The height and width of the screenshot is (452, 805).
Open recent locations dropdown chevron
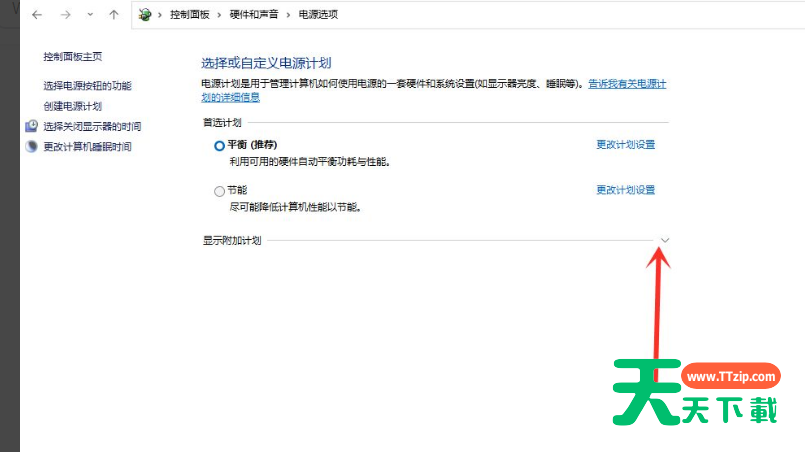coord(90,14)
